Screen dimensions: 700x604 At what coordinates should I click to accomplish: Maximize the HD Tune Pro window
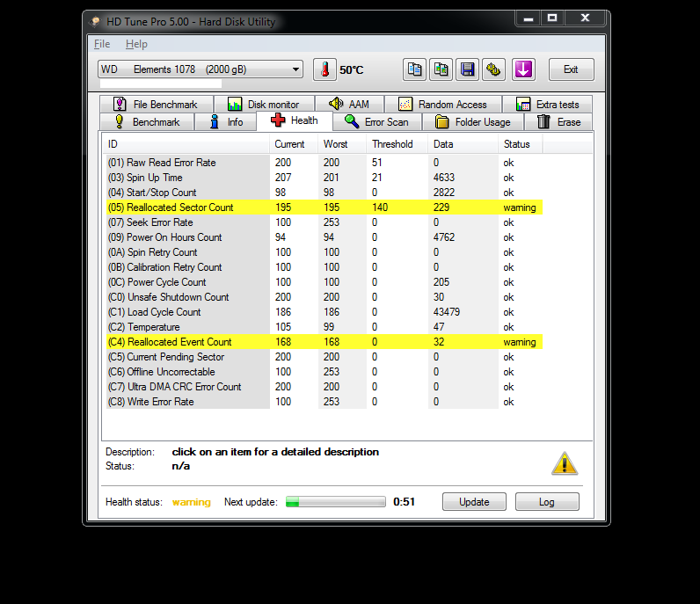tap(552, 18)
